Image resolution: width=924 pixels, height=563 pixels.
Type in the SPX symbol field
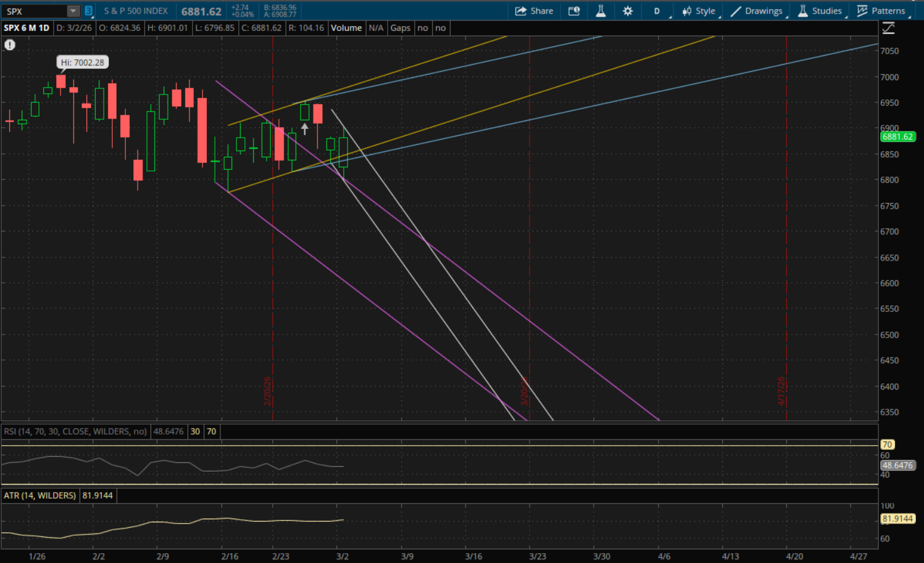pos(34,11)
